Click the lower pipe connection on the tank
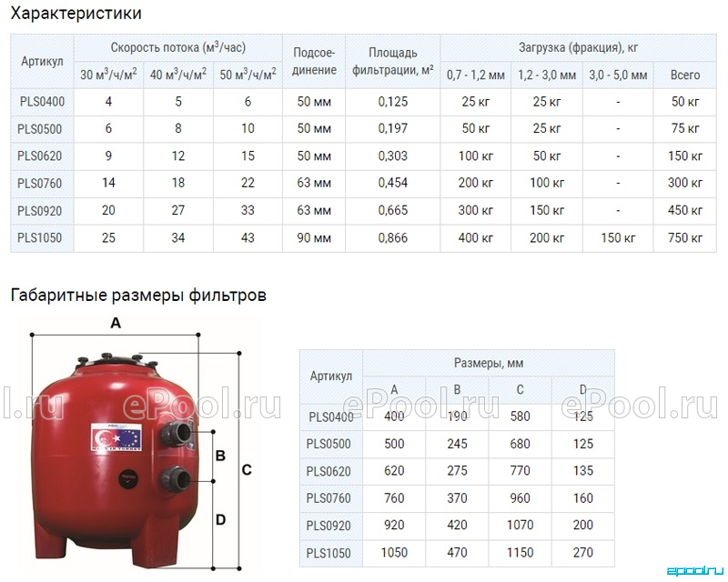Image resolution: width=728 pixels, height=582 pixels. [x=177, y=480]
